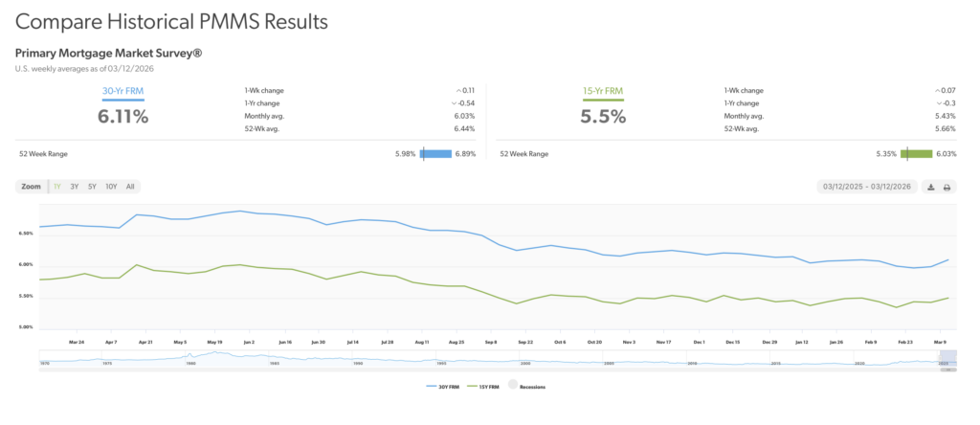Click the Zoom label button
The height and width of the screenshot is (425, 980).
point(32,186)
